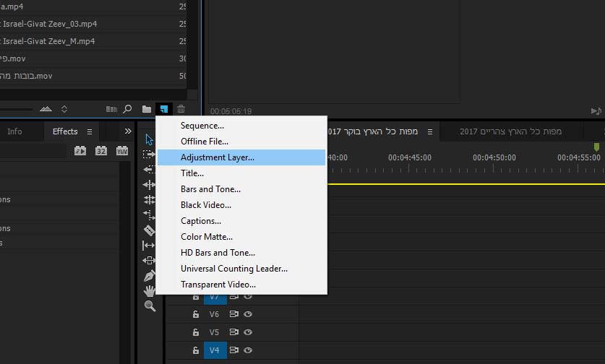
Task: Choose Captions... from the menu
Action: (241, 221)
